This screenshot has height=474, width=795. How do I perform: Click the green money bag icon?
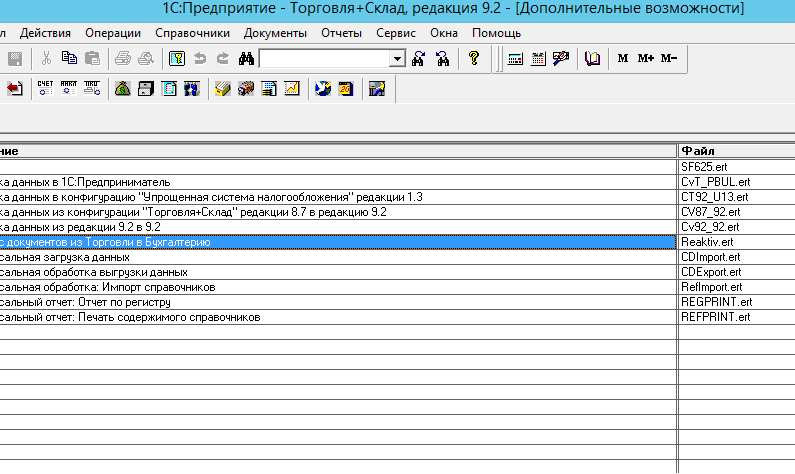pos(122,89)
